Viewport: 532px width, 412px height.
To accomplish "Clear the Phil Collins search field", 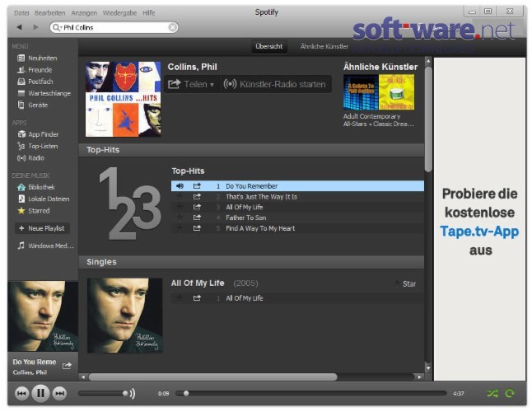I will pos(173,27).
